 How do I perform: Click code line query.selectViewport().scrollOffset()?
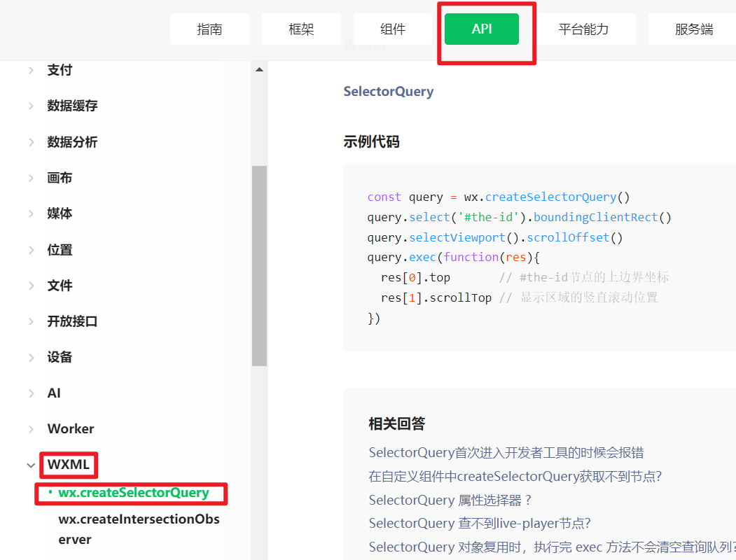point(494,238)
